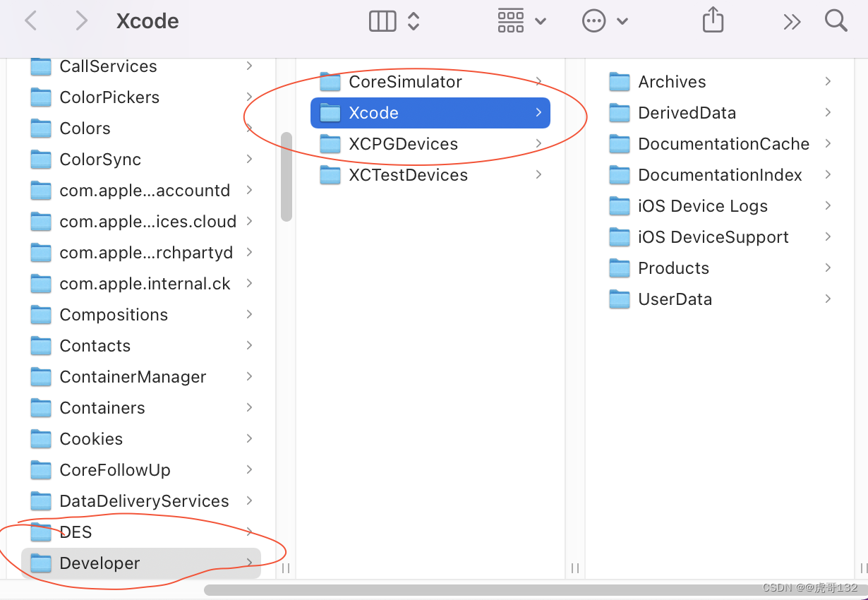Expand chevron beside Archives
Screen dimensions: 868x600
pos(828,81)
